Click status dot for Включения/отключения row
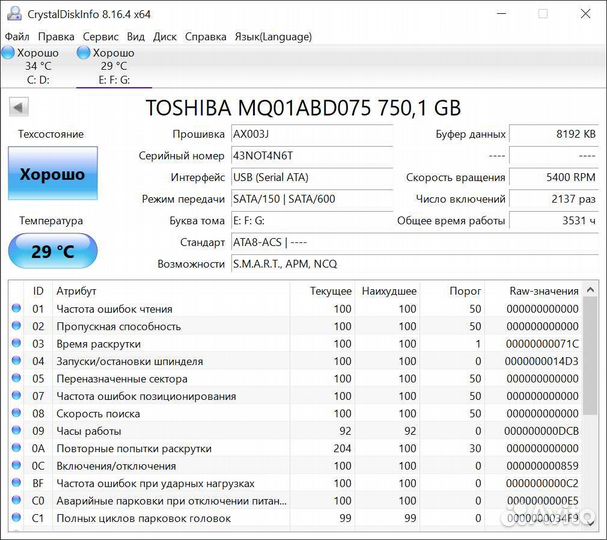Screen dimensions: 607x540 (x=16, y=465)
